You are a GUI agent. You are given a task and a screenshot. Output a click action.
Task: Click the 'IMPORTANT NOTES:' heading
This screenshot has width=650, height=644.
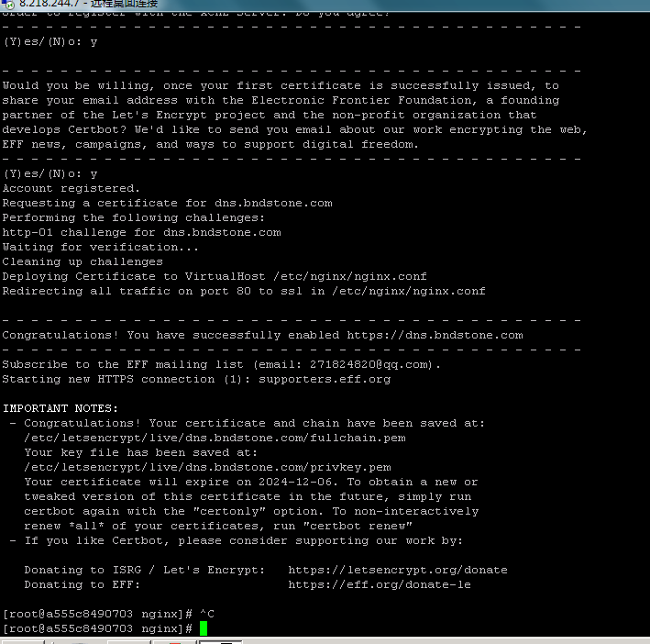61,408
